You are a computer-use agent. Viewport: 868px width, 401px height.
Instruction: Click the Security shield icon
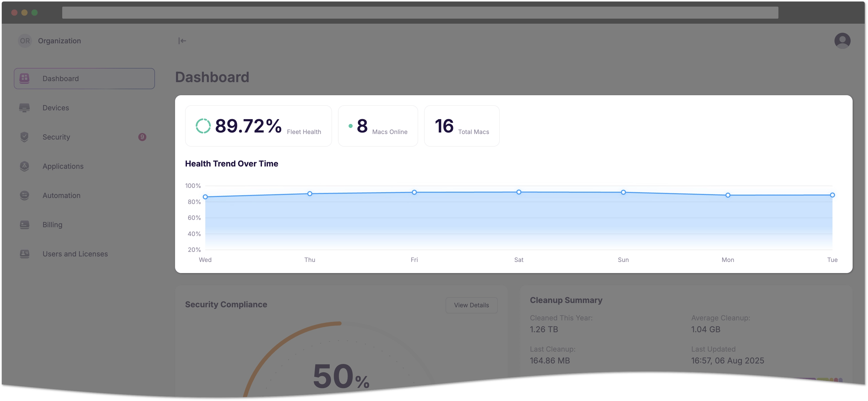point(24,137)
